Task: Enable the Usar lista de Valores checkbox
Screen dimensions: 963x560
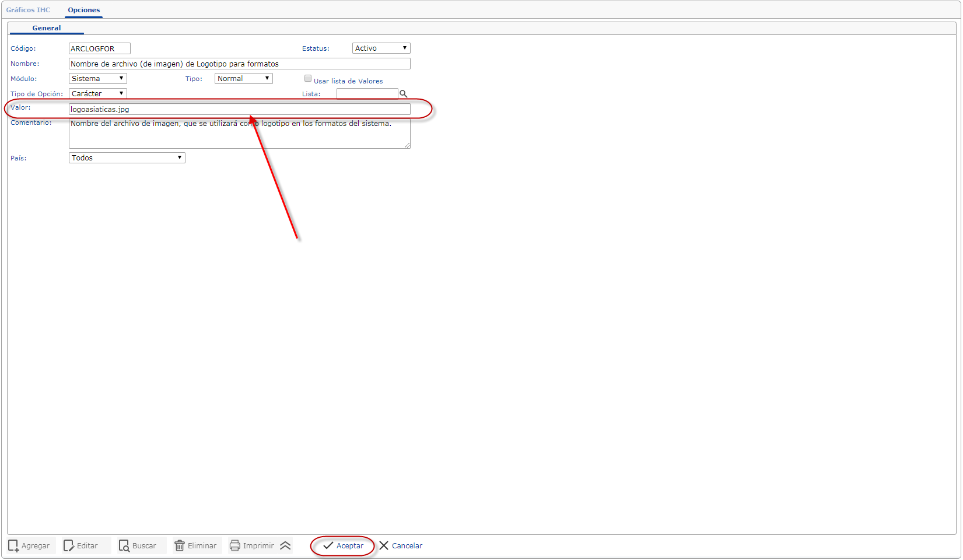Action: click(x=308, y=78)
